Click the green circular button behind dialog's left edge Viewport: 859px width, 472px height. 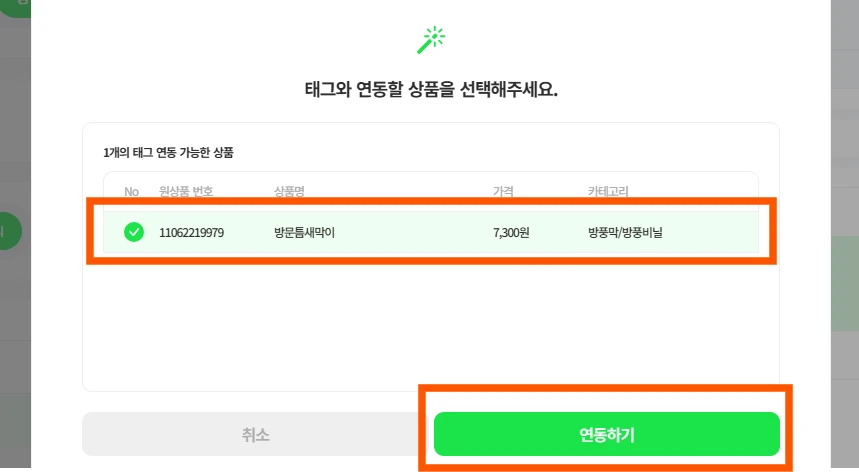(x=10, y=231)
